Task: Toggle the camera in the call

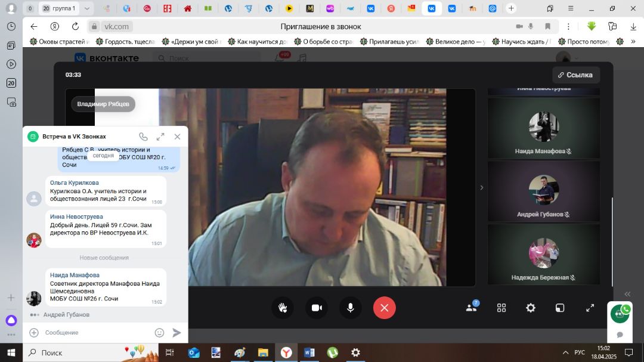Action: [317, 308]
